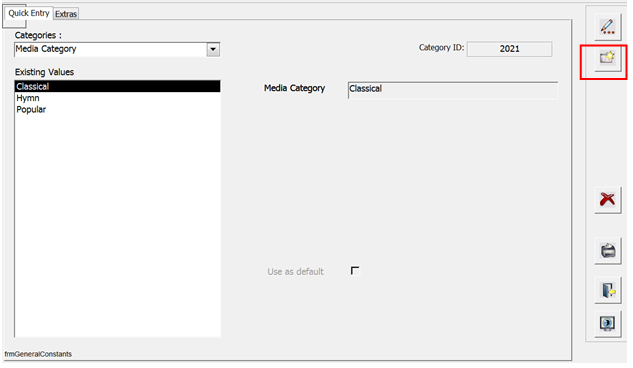Viewport: 633px width, 368px height.
Task: Toggle the Use as default checkbox
Action: (x=355, y=271)
